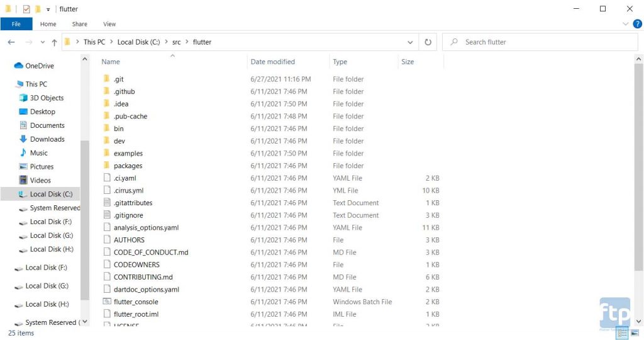This screenshot has width=644, height=340.
Task: Open recent locations dropdown arrow
Action: 43,42
